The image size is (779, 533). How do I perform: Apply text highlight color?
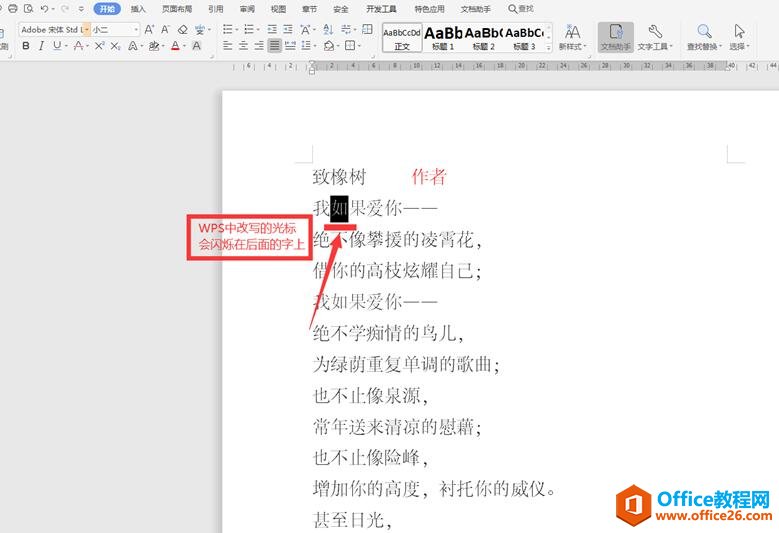[x=154, y=46]
